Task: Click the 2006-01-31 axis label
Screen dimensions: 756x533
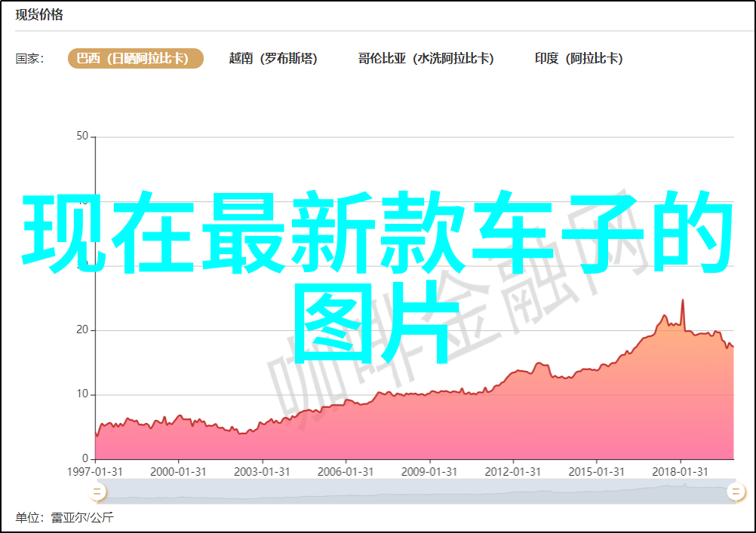Action: click(346, 471)
